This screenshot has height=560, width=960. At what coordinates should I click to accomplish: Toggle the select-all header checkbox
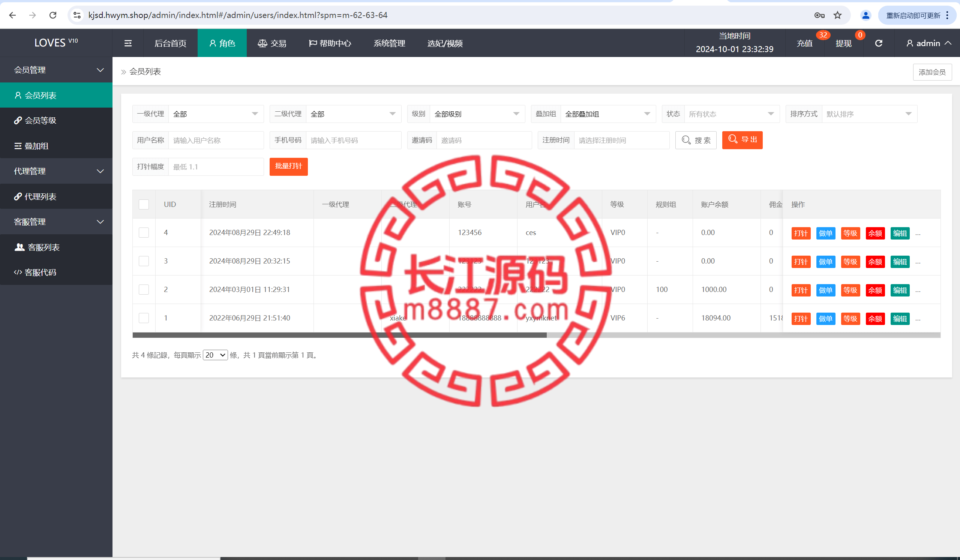(144, 204)
